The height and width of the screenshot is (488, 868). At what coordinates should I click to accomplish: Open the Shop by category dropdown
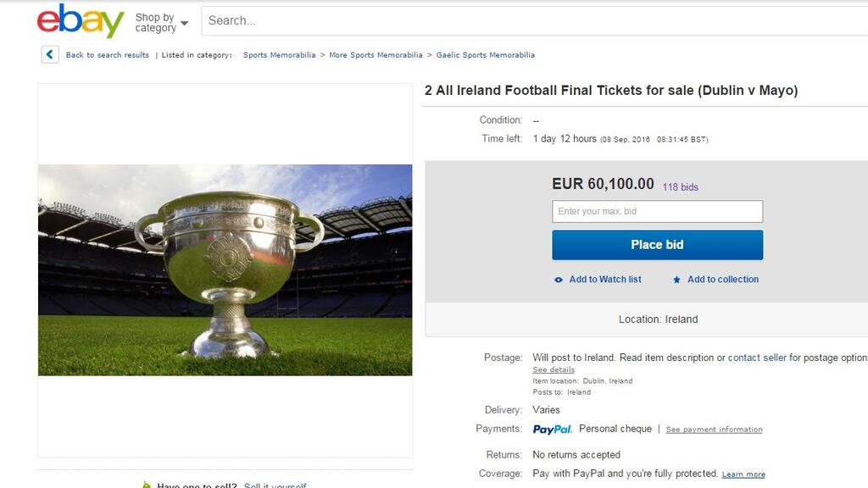point(158,20)
